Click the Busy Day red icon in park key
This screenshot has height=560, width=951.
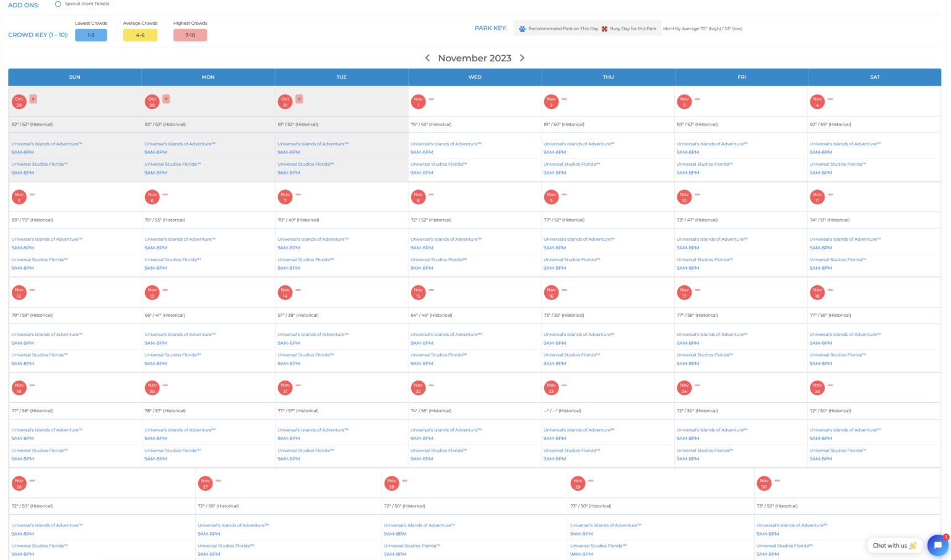(x=604, y=28)
